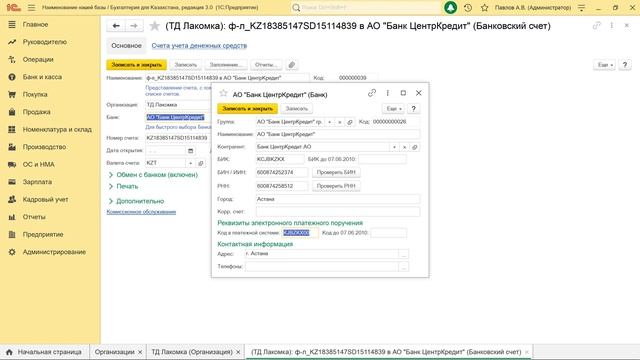Open attached files paperclip icon
The image size is (640, 360).
tap(291, 65)
